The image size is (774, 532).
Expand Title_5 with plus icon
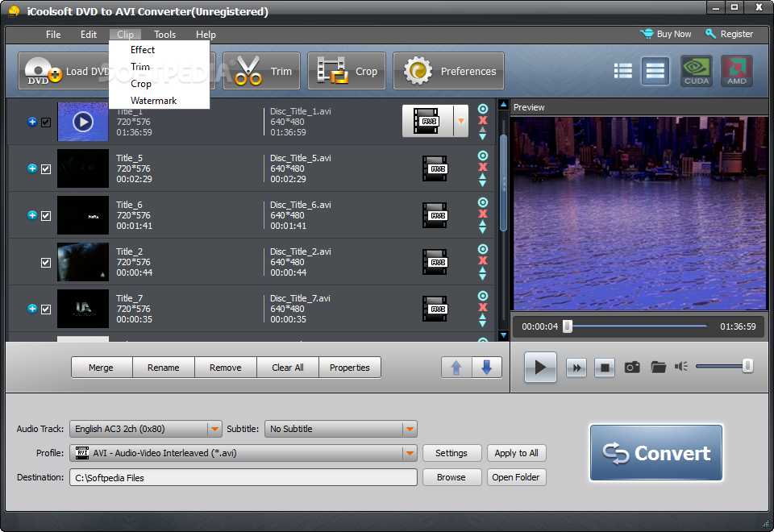pos(32,168)
